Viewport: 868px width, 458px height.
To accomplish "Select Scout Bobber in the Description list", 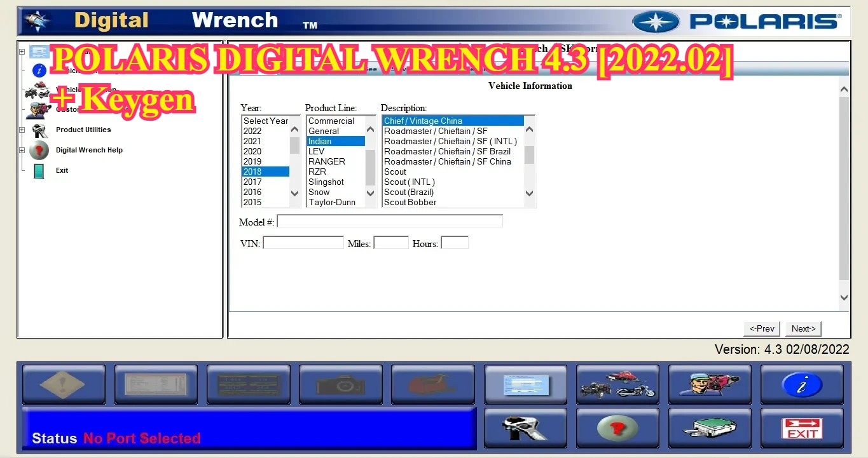I will 453,202.
